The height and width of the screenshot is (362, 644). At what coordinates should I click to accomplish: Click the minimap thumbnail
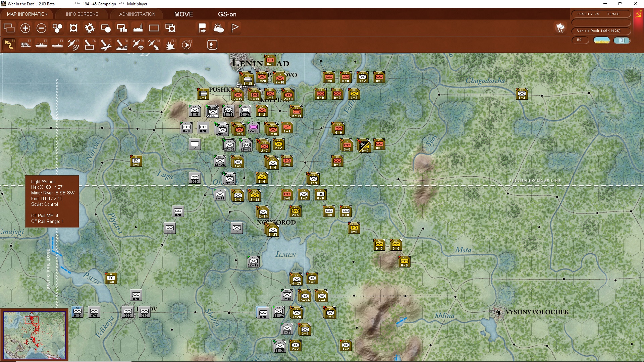(34, 335)
